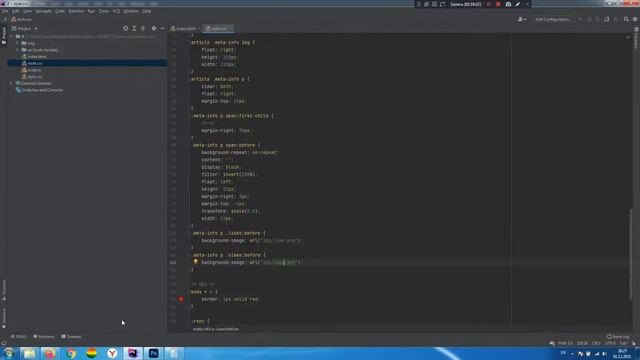Switch to the index.html editor tab
The image size is (640, 360).
(x=183, y=29)
